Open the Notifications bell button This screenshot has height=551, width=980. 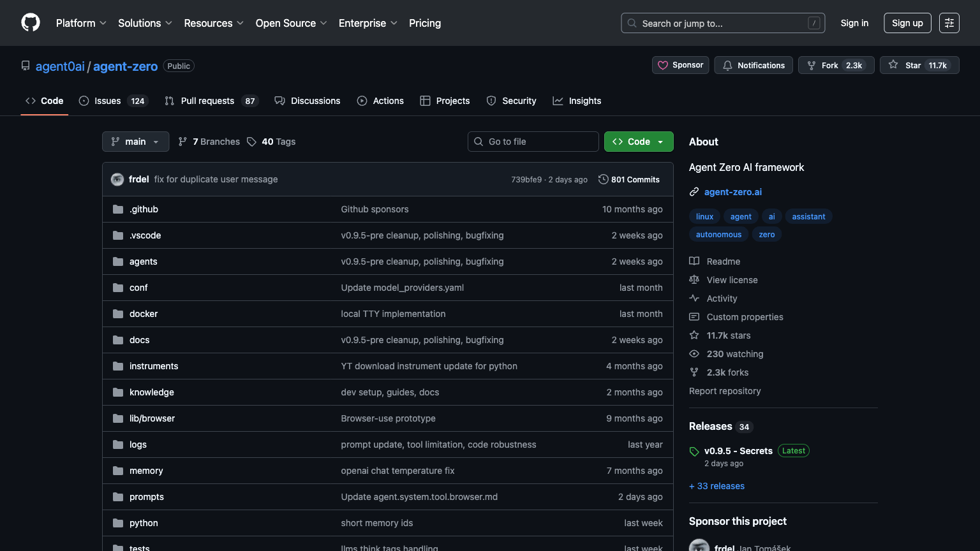click(x=754, y=65)
